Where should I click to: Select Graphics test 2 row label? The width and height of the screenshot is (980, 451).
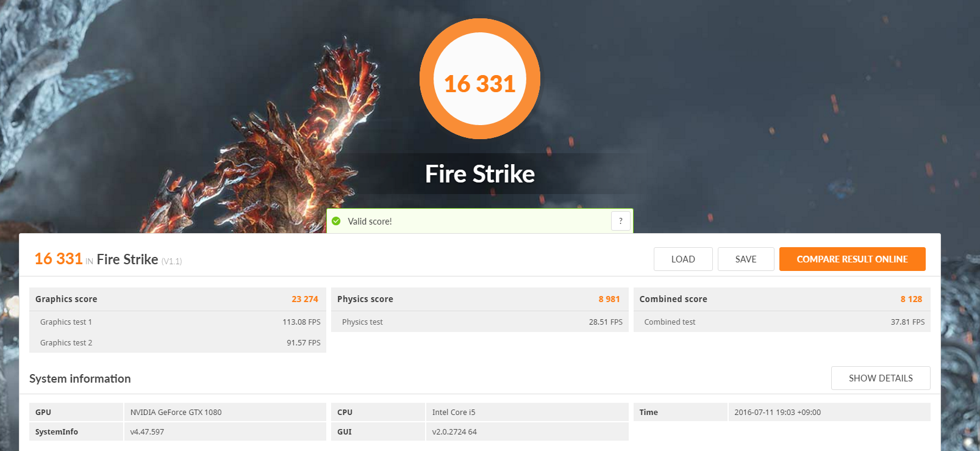tap(66, 342)
